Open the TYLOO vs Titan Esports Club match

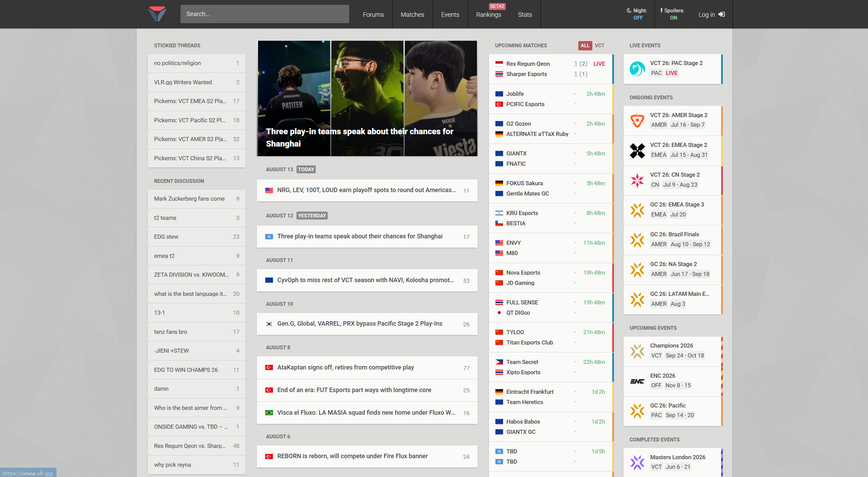551,337
